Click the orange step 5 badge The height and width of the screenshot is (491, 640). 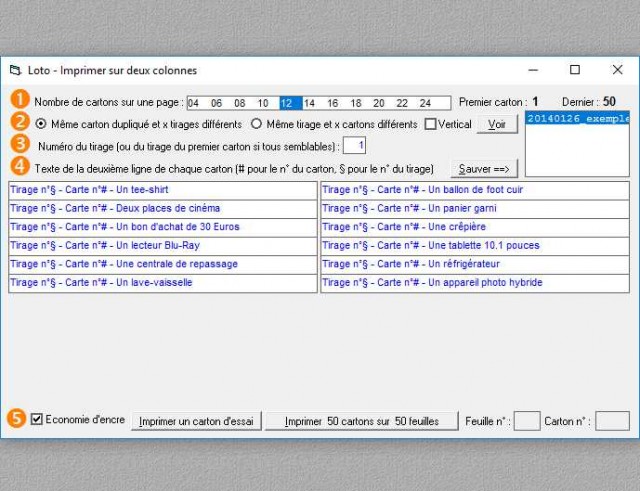(x=17, y=419)
